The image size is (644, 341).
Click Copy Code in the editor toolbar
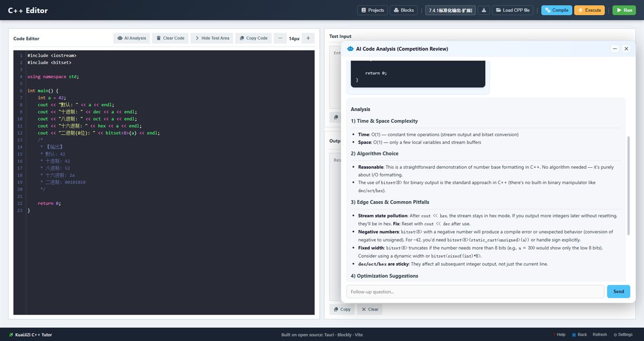tap(253, 38)
